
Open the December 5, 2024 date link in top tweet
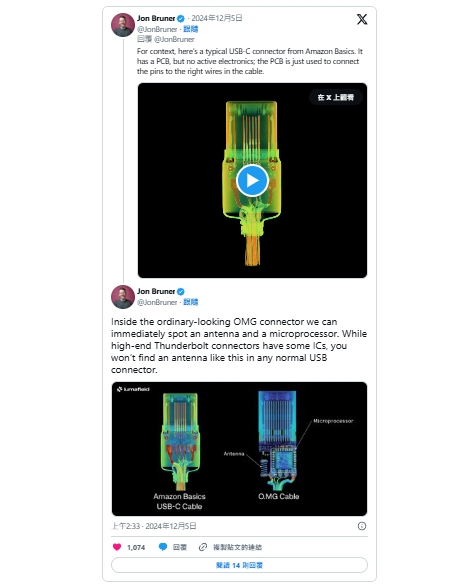click(x=217, y=18)
